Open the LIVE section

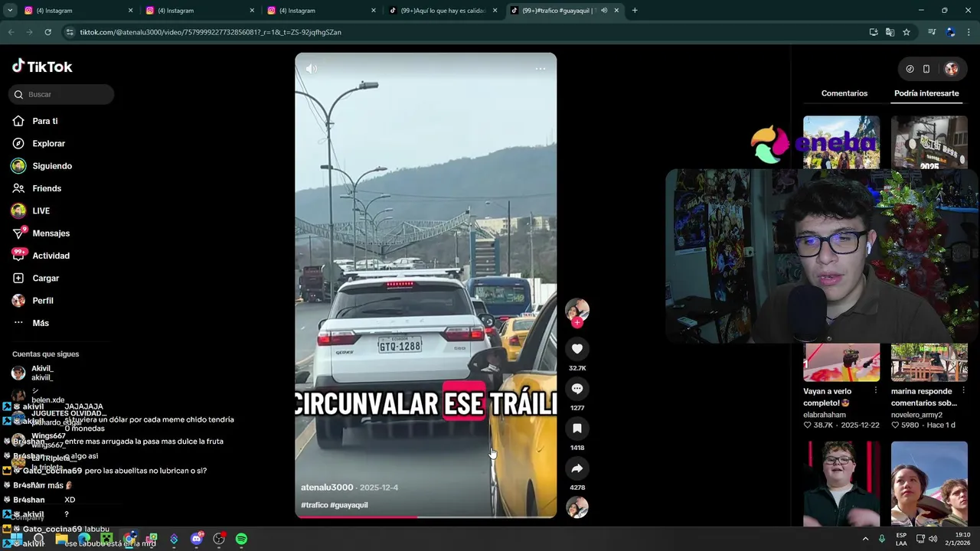coord(41,210)
